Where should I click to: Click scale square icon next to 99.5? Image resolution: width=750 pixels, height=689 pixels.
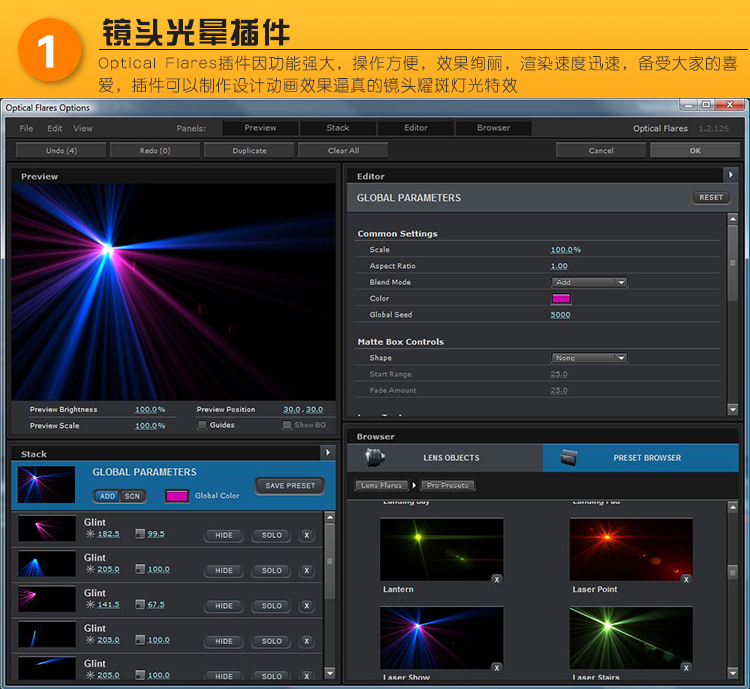[x=140, y=534]
